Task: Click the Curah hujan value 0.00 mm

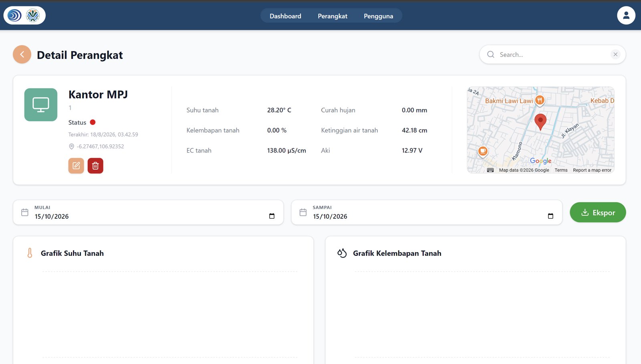Action: point(414,110)
